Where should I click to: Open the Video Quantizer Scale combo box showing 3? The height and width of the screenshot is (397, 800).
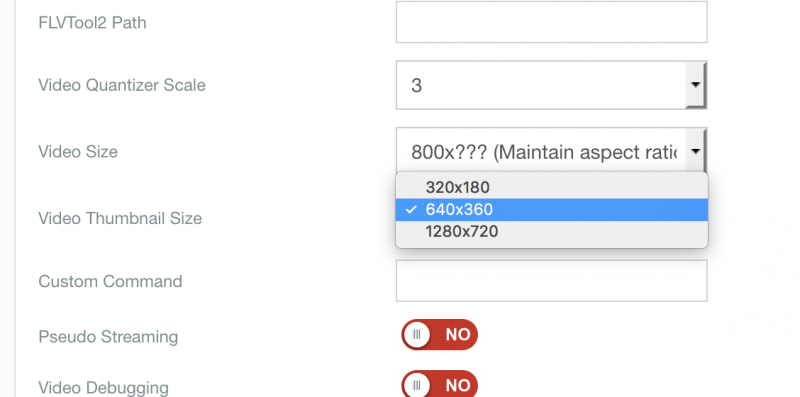point(552,85)
